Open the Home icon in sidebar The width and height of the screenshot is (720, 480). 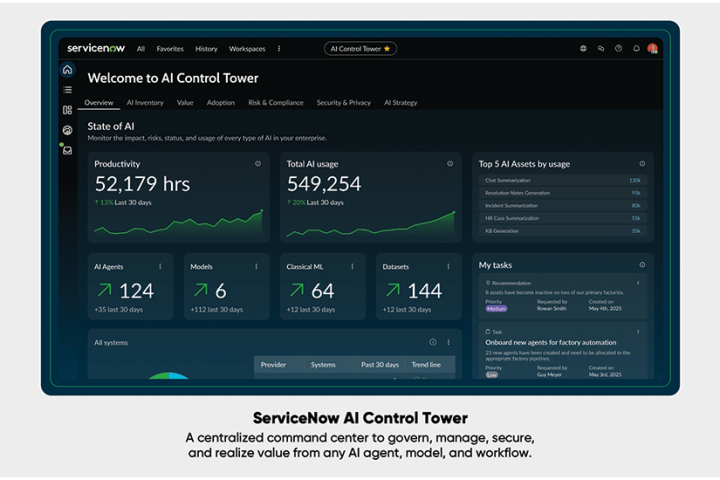pyautogui.click(x=68, y=70)
